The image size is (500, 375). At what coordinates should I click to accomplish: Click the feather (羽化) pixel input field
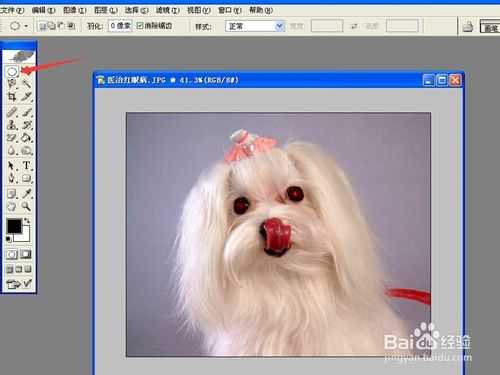120,26
